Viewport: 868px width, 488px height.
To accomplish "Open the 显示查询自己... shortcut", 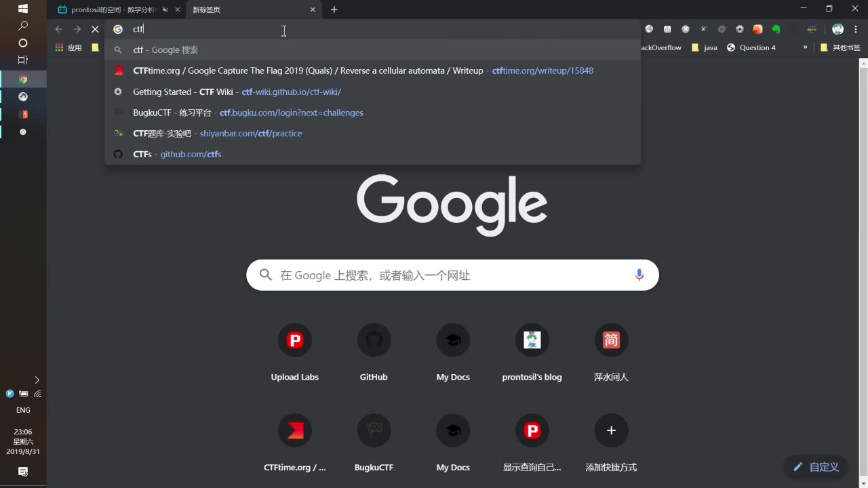I will tap(532, 443).
